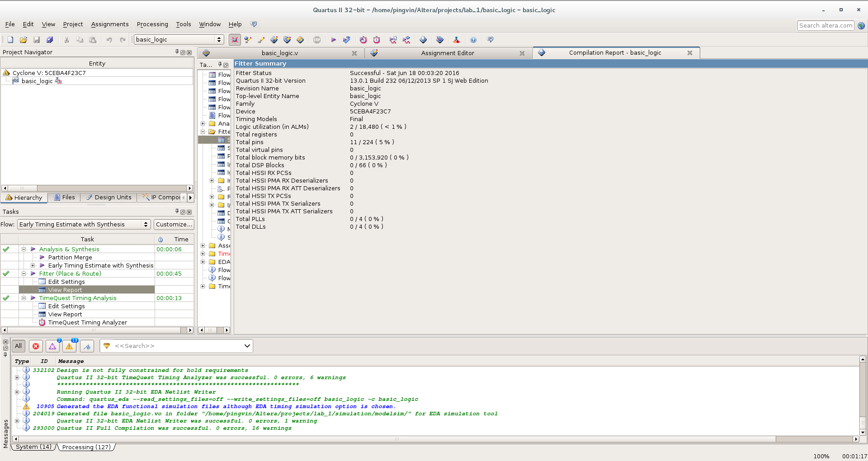This screenshot has height=461, width=868.
Task: Open the Processing menu
Action: coord(152,24)
